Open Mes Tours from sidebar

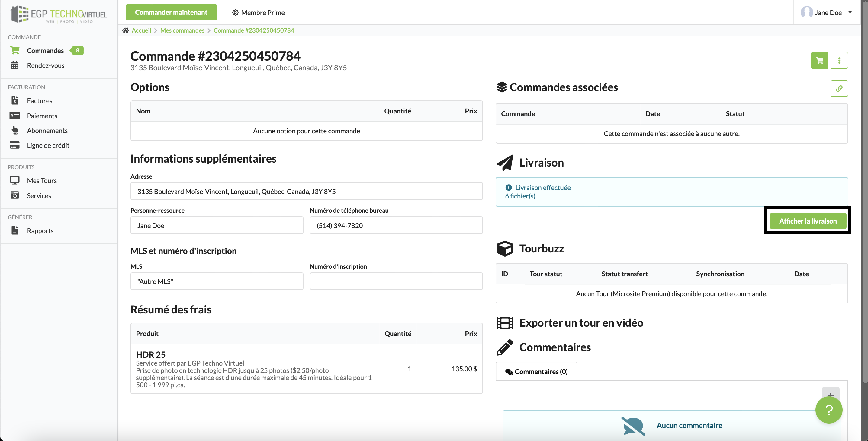click(42, 181)
